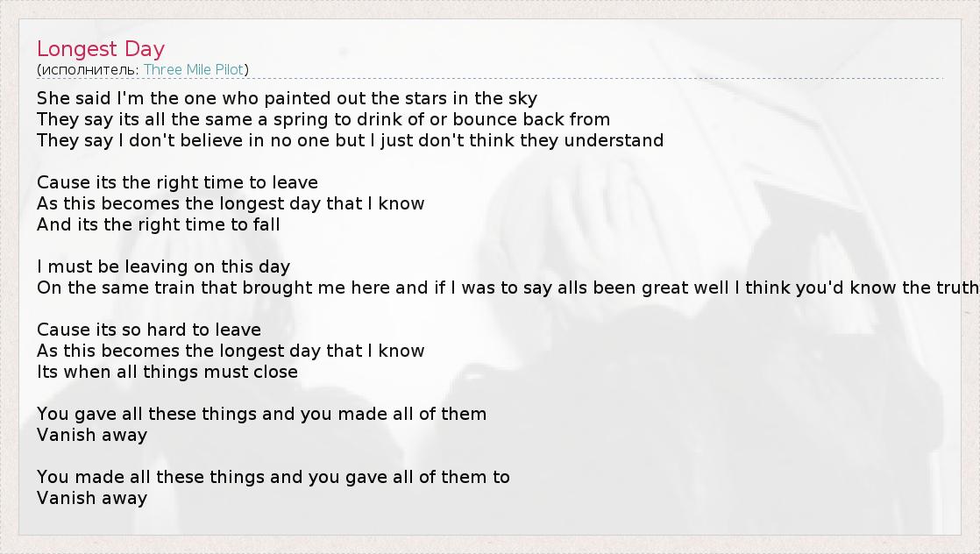Click the Longest Day song title

(101, 49)
